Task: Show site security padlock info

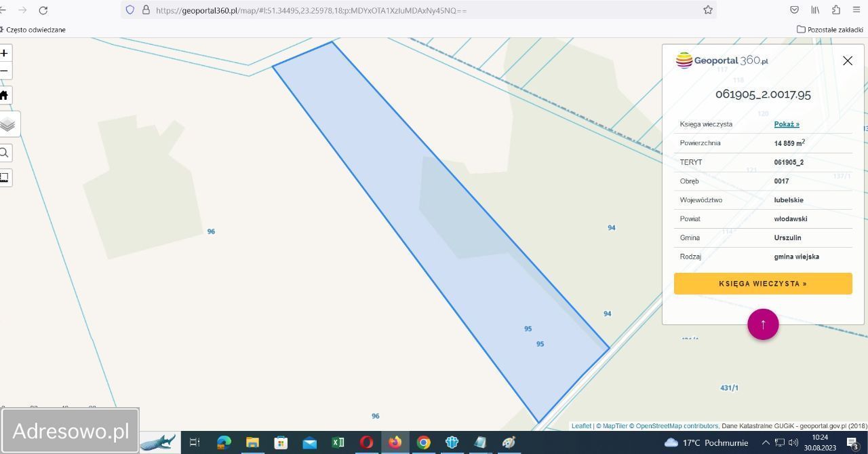Action: click(145, 10)
